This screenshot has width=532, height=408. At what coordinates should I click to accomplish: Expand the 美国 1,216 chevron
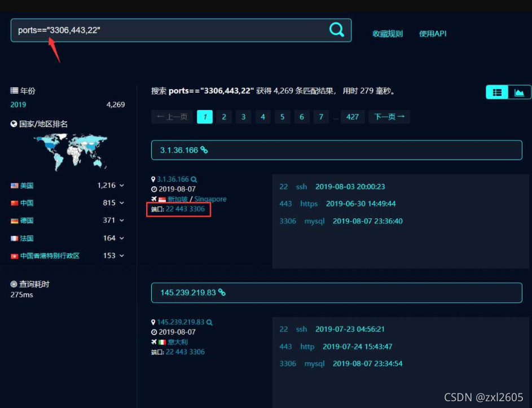pos(122,186)
